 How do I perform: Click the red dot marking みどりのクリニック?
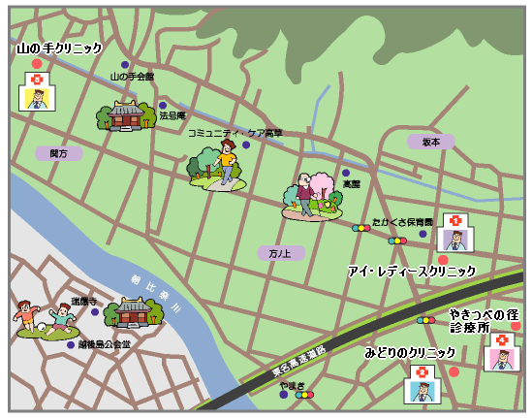[x=454, y=371]
